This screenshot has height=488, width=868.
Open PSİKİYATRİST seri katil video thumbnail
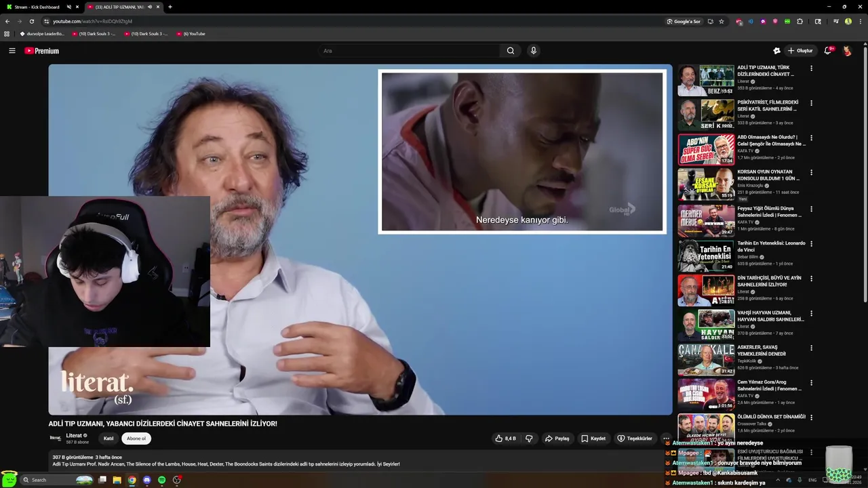[706, 115]
